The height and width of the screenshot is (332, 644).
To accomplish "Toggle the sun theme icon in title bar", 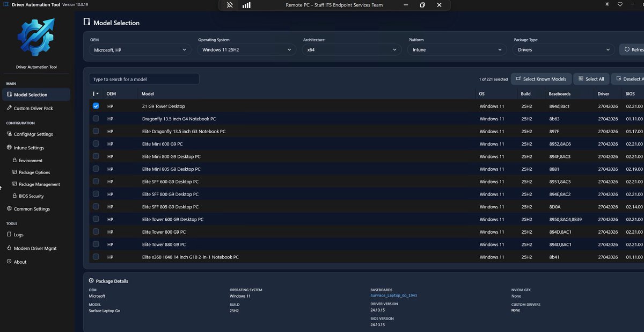I will (x=607, y=4).
